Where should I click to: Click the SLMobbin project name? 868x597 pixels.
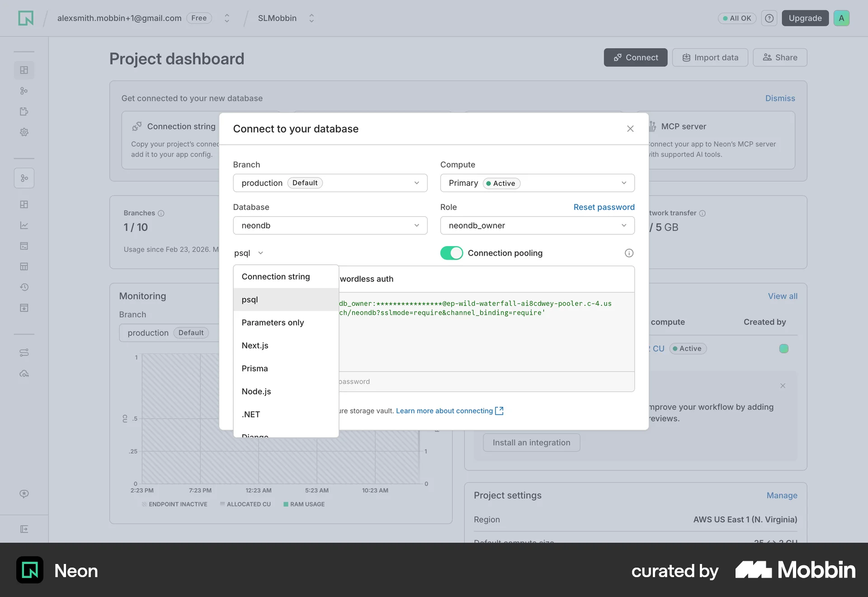pos(277,18)
